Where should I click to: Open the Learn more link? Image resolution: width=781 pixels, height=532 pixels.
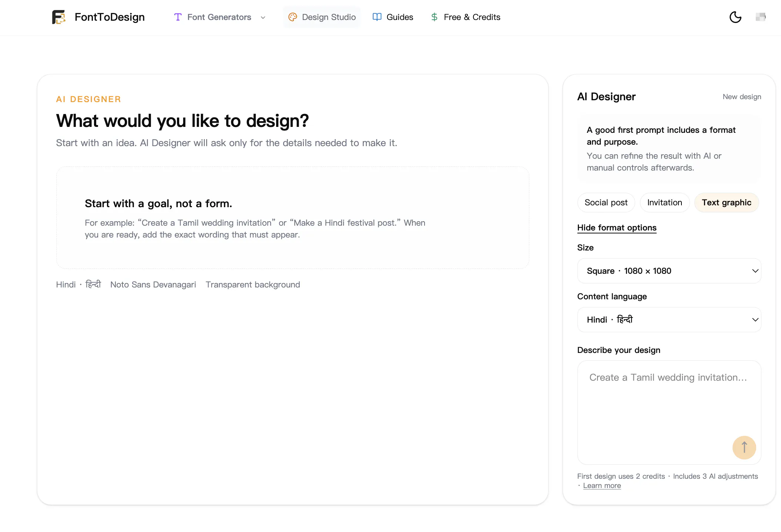tap(602, 485)
